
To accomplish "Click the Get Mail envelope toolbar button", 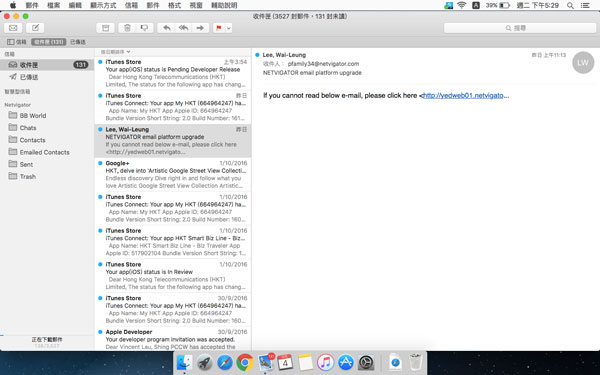I will coord(13,28).
